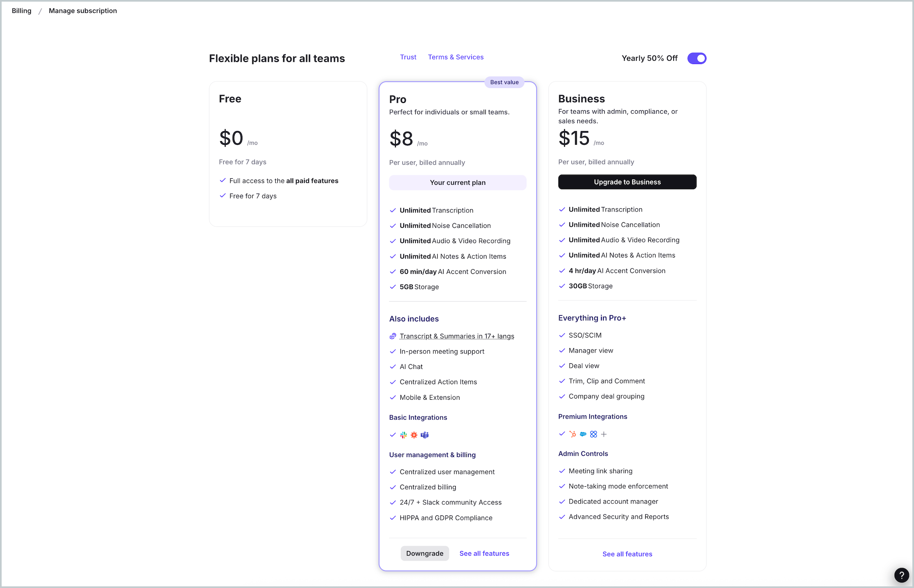
Task: Click the Zapier integration icon
Action: [x=414, y=435]
